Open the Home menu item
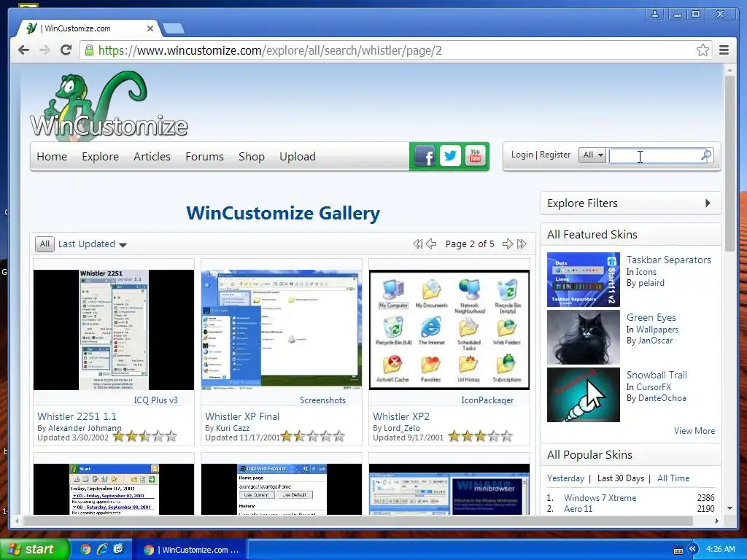747x560 pixels. click(x=52, y=156)
